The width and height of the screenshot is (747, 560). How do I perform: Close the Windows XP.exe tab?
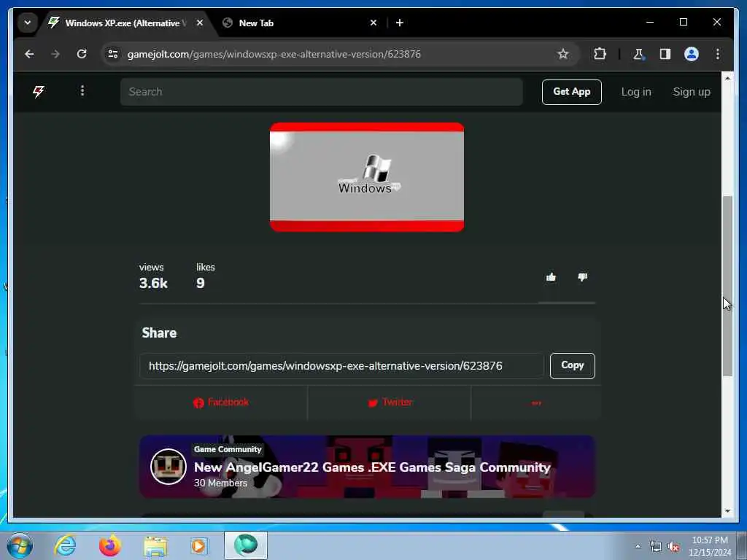coord(200,23)
